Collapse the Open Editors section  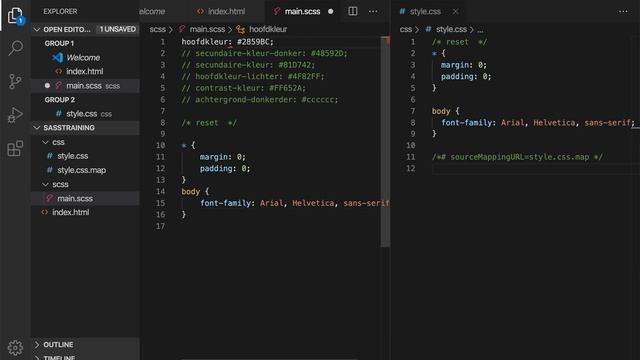pos(37,29)
